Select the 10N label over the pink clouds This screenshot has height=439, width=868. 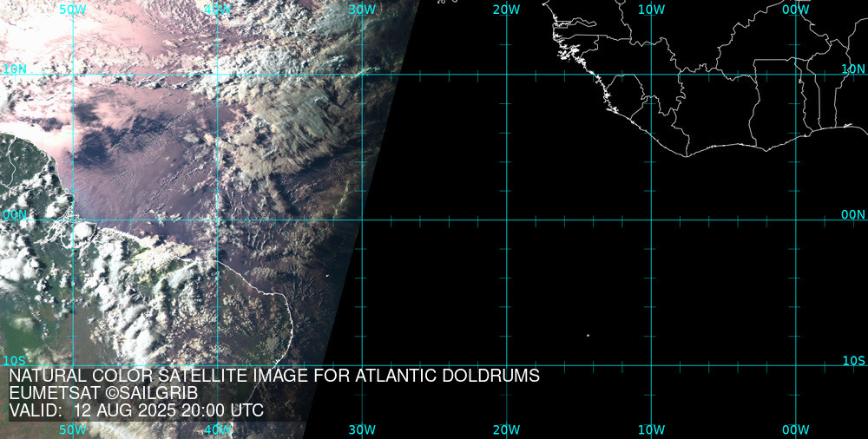click(x=15, y=69)
